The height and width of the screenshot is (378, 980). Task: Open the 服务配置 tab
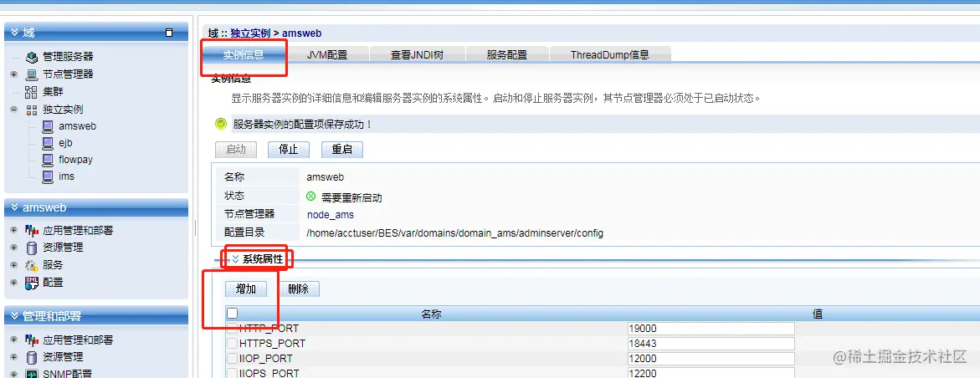(x=507, y=55)
